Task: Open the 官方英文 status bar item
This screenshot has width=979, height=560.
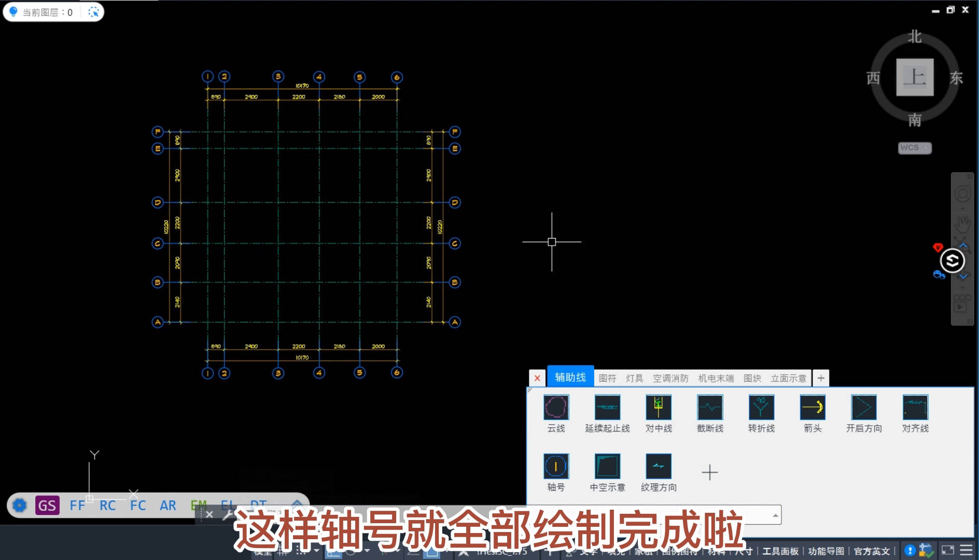Action: pyautogui.click(x=872, y=551)
